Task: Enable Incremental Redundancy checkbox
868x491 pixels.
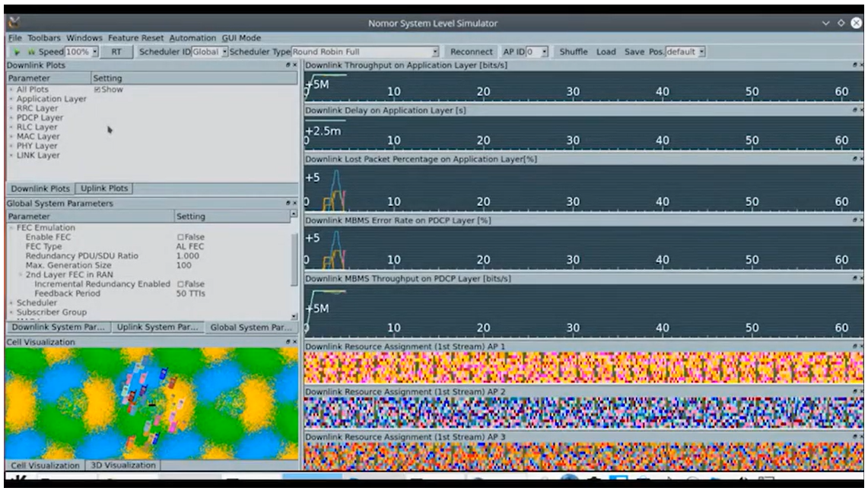Action: click(180, 284)
